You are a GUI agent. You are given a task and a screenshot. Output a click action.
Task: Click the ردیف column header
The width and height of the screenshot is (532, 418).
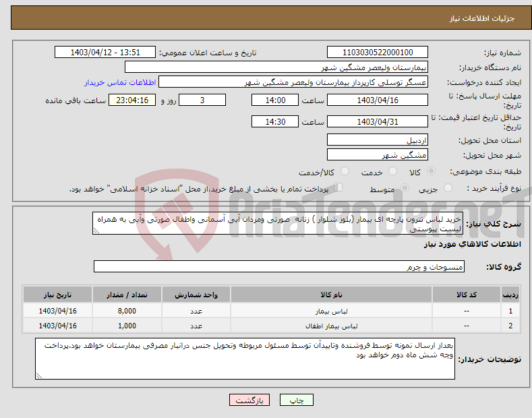pyautogui.click(x=510, y=295)
